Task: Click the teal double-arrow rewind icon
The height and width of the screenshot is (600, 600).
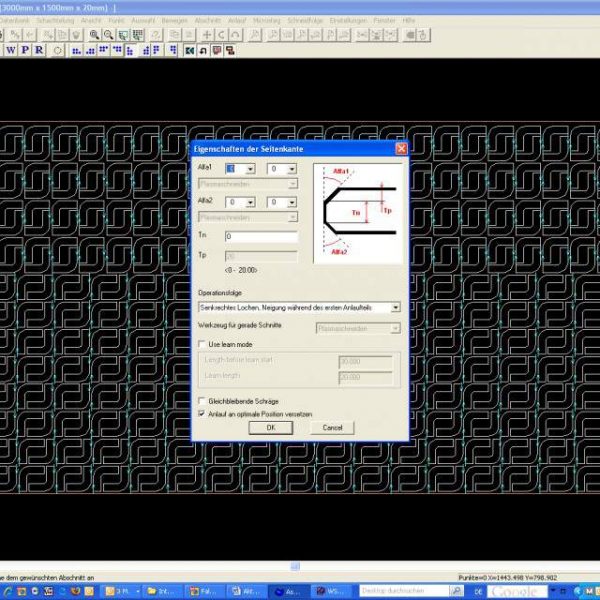Action: 189,50
